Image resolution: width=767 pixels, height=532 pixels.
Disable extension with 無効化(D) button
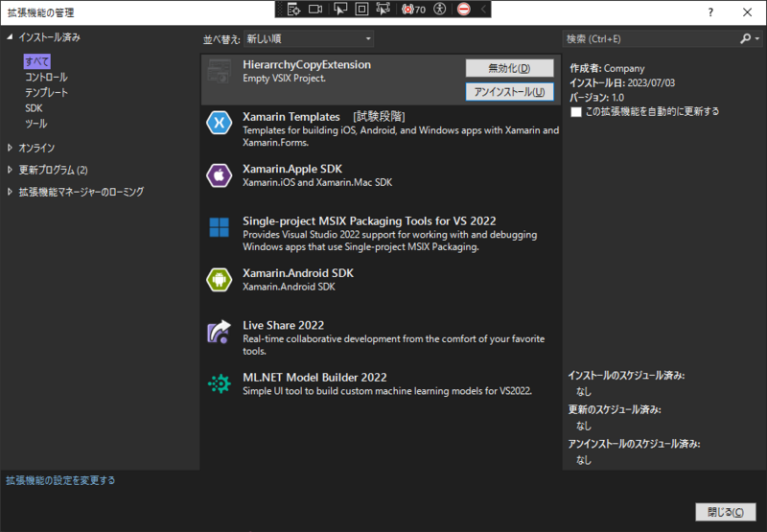click(x=509, y=68)
